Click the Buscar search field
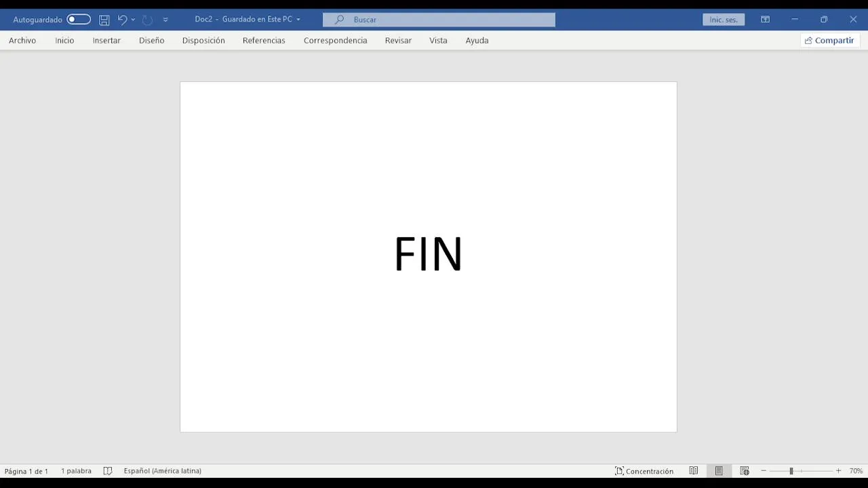The height and width of the screenshot is (488, 868). pyautogui.click(x=439, y=20)
